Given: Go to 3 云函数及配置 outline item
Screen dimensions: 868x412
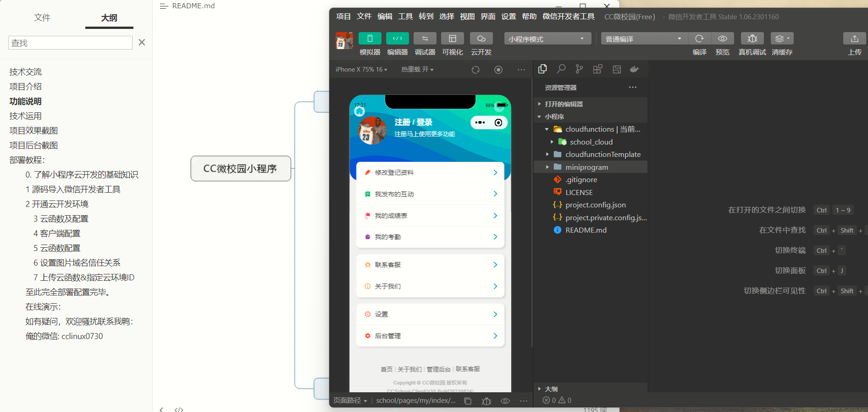Looking at the screenshot, I should coord(61,219).
